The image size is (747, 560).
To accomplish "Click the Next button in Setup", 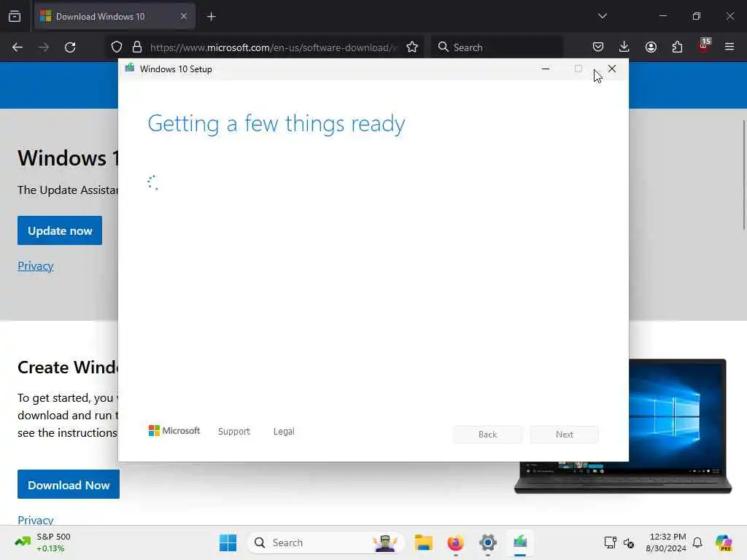I will (565, 435).
